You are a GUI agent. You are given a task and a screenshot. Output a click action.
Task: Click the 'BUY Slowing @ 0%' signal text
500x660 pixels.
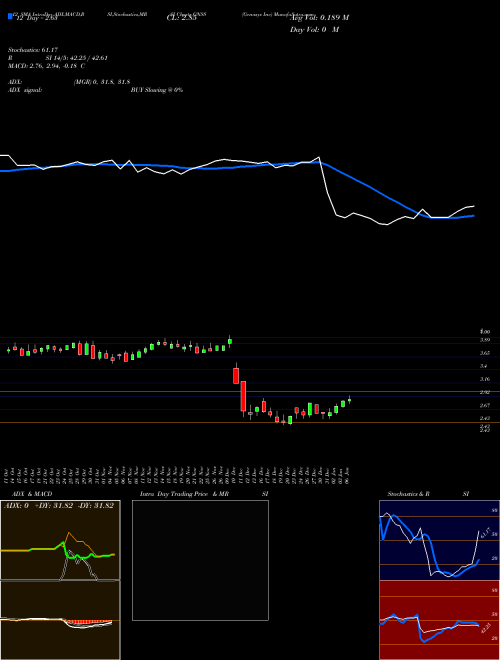(157, 90)
